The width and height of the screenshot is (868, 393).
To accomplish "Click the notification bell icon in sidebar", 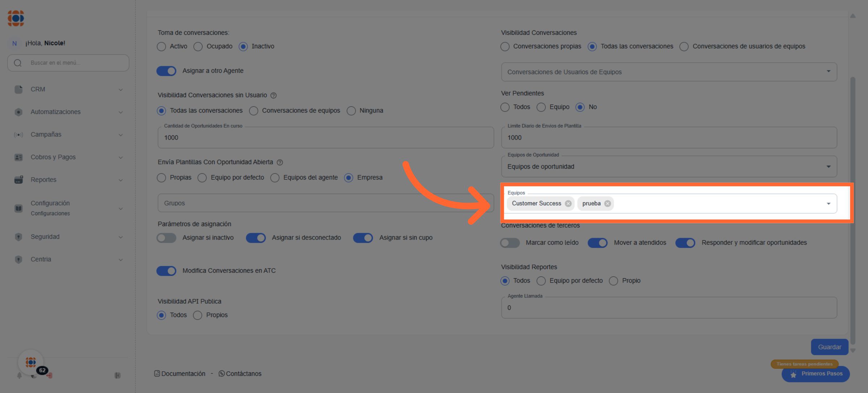I will tap(19, 376).
